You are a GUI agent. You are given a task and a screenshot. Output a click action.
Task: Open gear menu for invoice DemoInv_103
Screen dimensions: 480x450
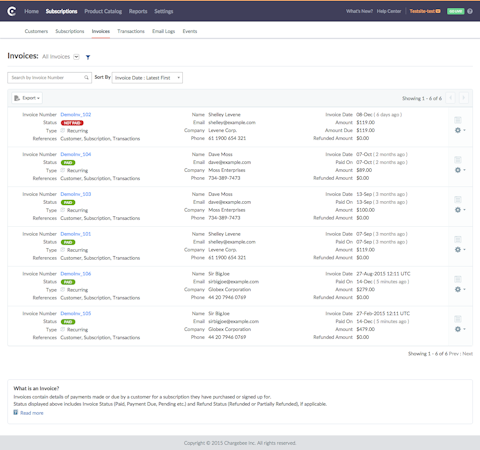[460, 210]
